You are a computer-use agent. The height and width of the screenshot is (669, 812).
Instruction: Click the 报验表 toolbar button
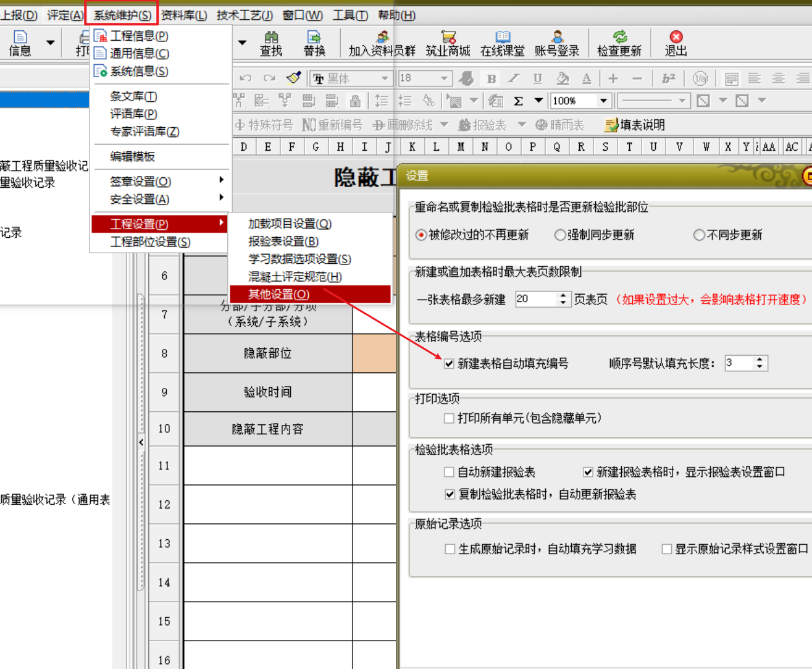pyautogui.click(x=482, y=125)
